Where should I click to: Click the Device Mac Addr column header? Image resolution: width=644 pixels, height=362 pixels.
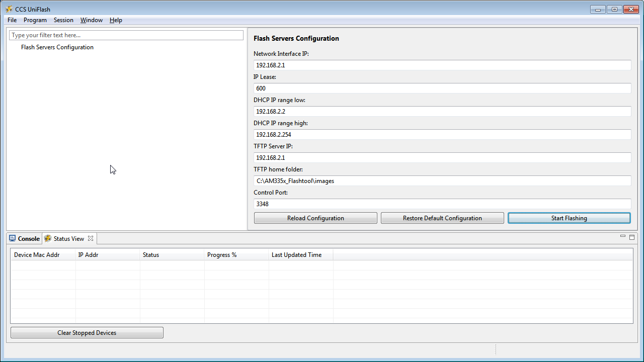tap(37, 255)
